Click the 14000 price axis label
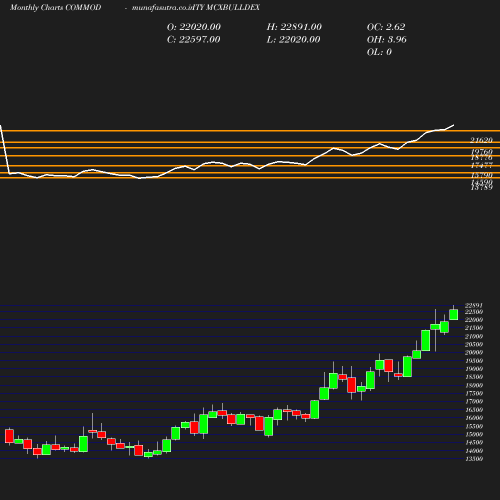500x500 pixels. 474,451
